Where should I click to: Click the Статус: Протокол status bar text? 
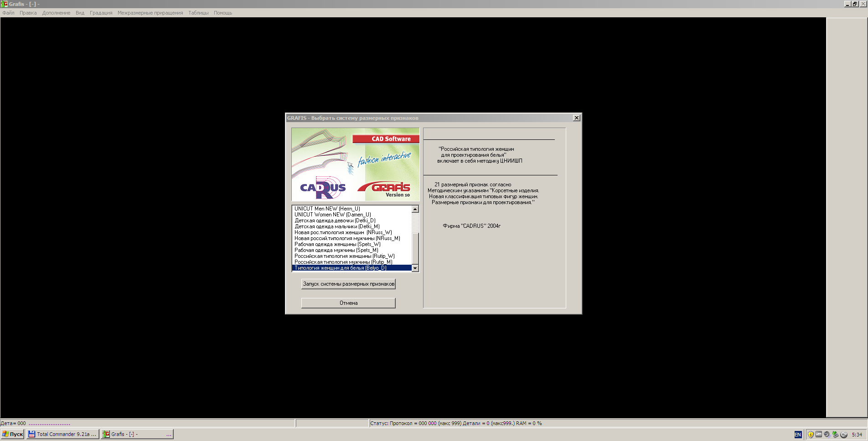[456, 423]
